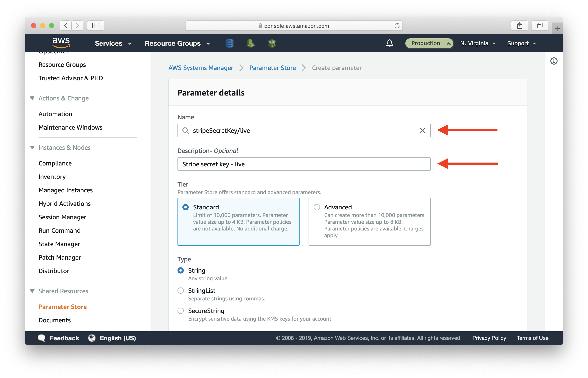Clear the Name input field
This screenshot has width=588, height=378.
coord(421,130)
